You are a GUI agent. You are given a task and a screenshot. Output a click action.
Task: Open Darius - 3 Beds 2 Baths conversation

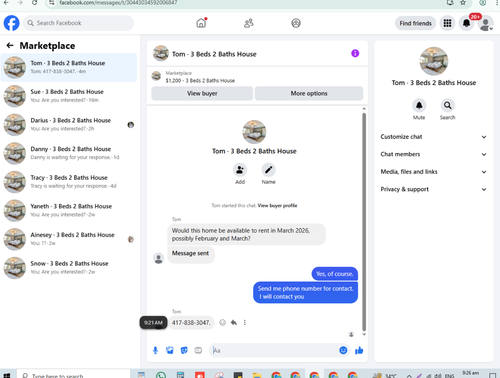69,125
